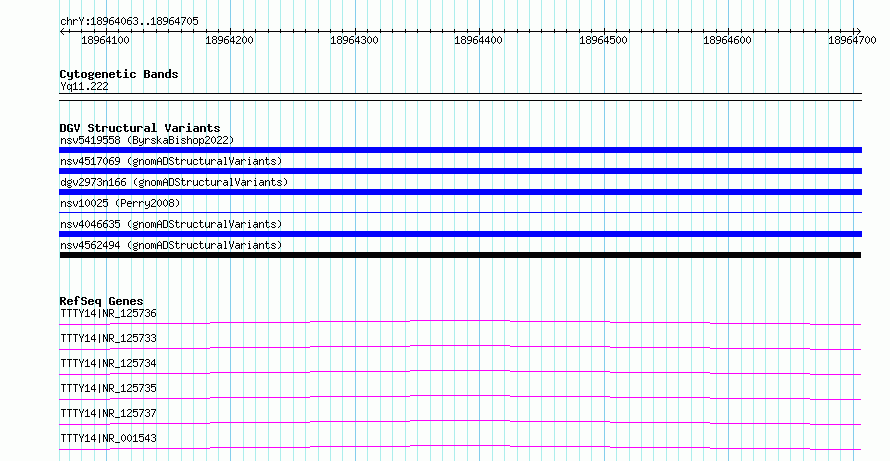This screenshot has height=461, width=890.
Task: Click ruler position 18964100
Action: (x=106, y=40)
